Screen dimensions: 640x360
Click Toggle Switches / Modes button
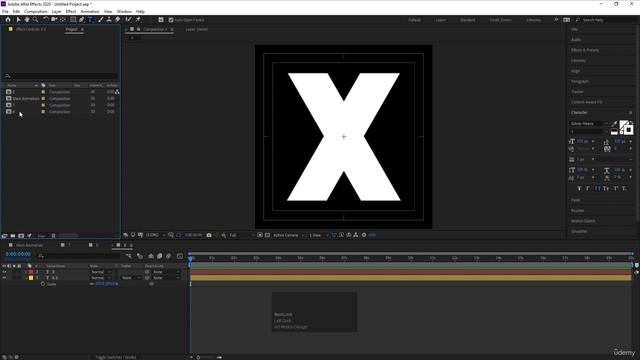click(x=116, y=357)
